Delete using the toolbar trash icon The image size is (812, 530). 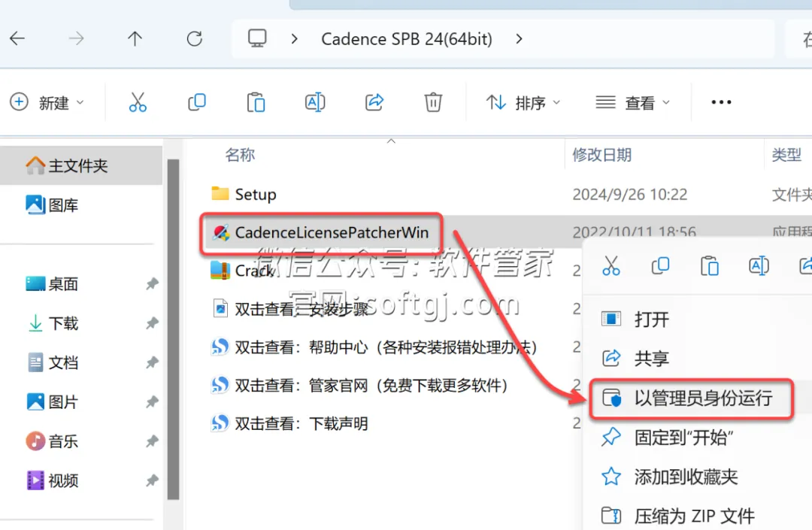pos(434,102)
